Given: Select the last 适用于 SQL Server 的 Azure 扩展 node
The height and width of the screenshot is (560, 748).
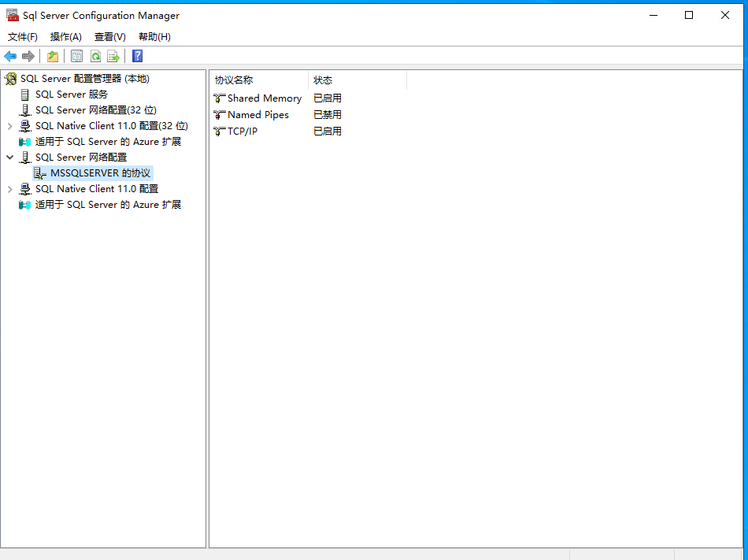Looking at the screenshot, I should point(109,205).
